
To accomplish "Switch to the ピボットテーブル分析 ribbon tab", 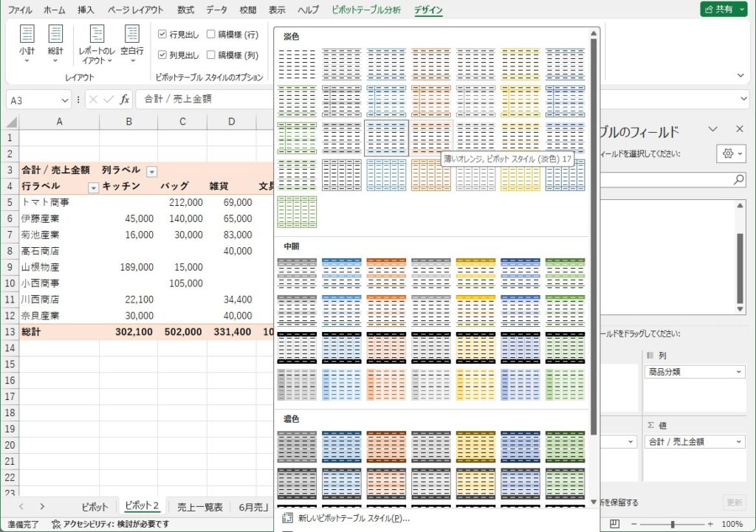I will click(x=366, y=10).
